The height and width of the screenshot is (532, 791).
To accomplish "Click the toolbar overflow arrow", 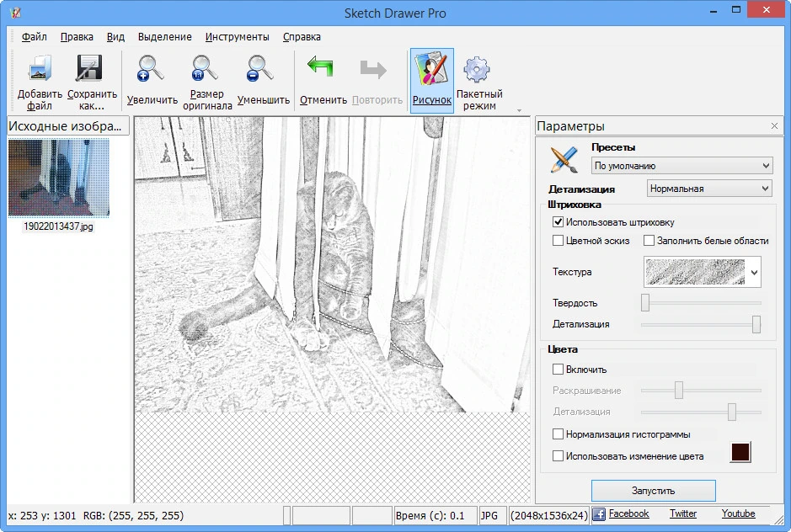I will (519, 110).
